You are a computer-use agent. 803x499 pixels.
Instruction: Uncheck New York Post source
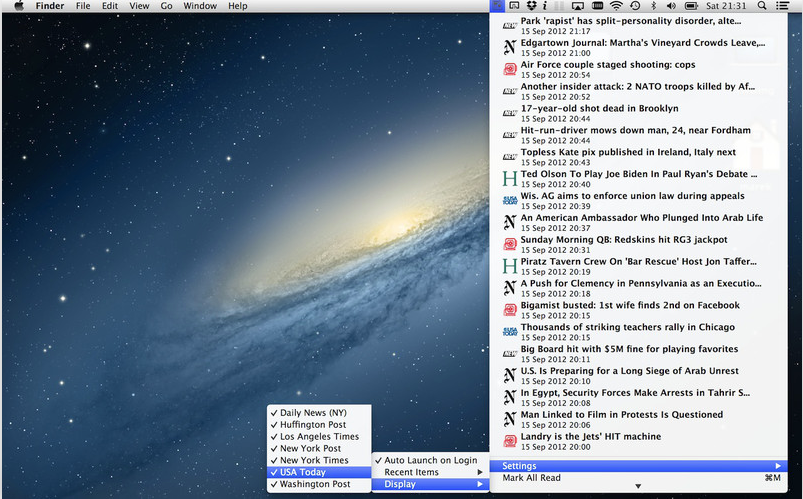[319, 448]
